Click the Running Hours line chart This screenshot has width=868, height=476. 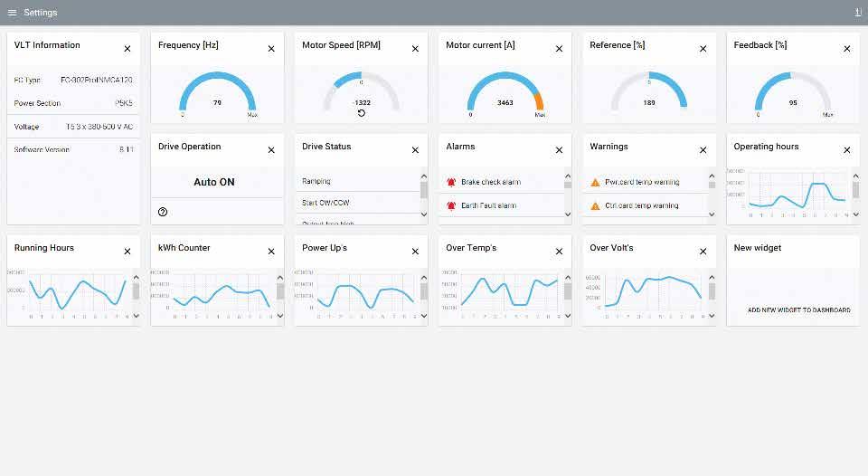pos(78,294)
